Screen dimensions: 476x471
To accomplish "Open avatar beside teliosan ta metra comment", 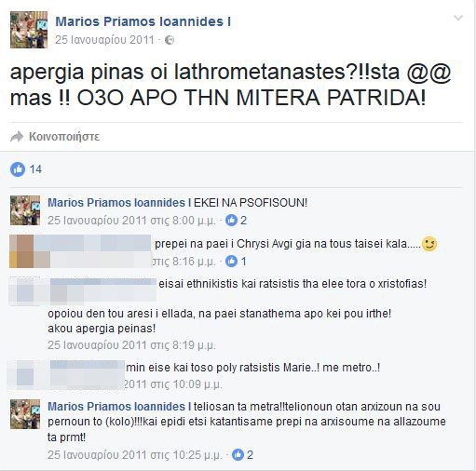I will 25,414.
